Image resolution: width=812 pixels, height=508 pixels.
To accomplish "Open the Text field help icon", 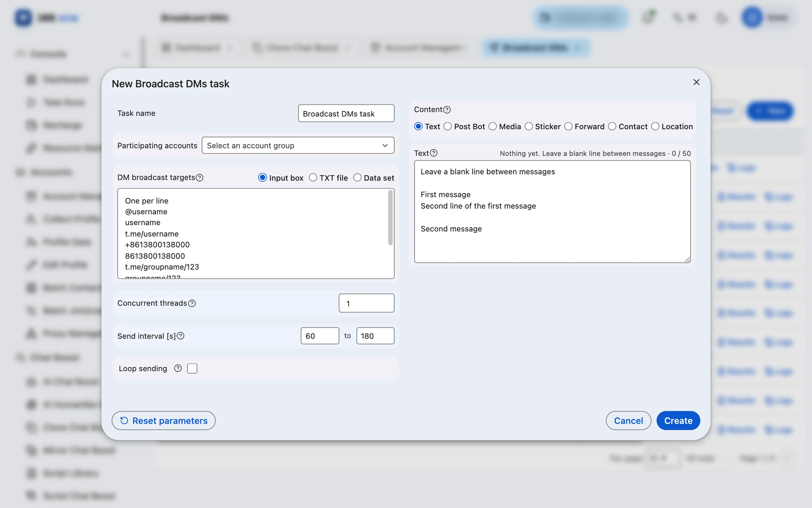I will (x=434, y=153).
